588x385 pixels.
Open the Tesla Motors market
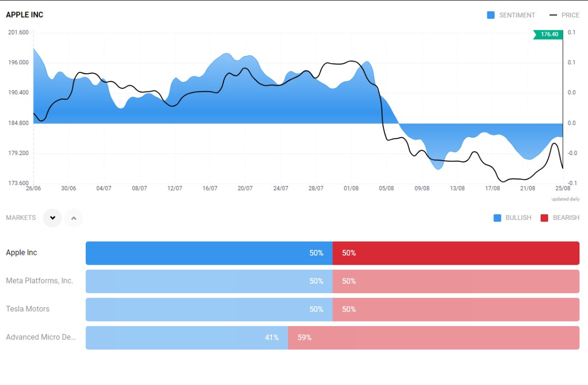(x=28, y=309)
